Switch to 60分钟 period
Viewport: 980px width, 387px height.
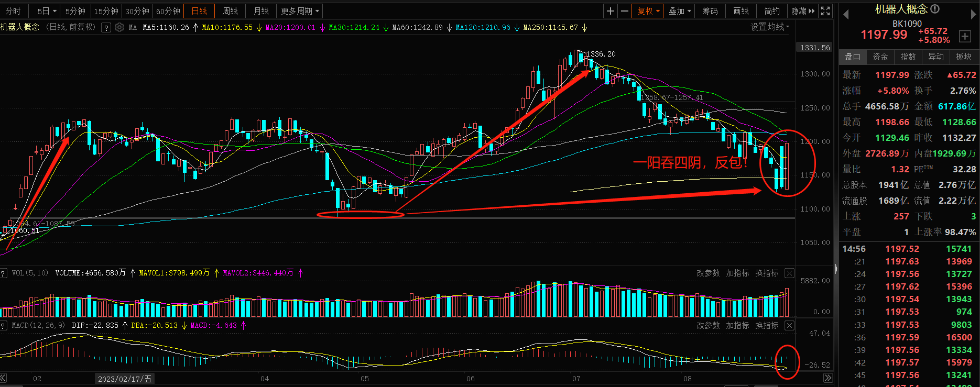[x=168, y=11]
